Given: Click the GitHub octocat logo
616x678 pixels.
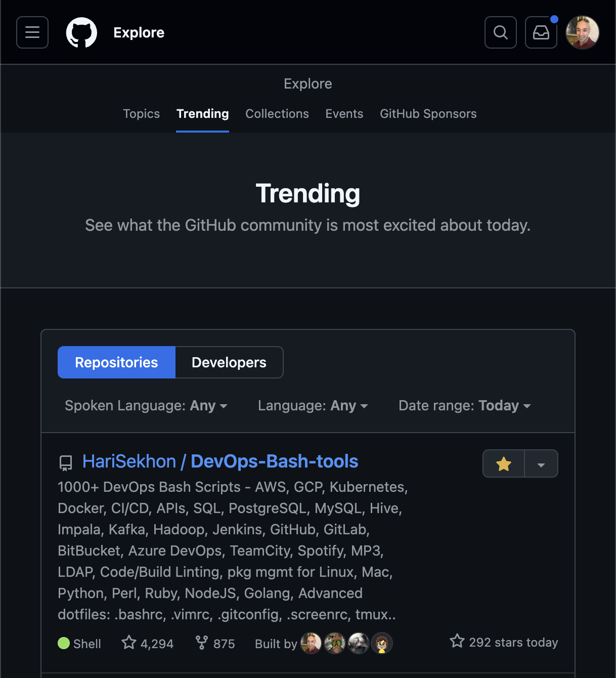Looking at the screenshot, I should [81, 32].
